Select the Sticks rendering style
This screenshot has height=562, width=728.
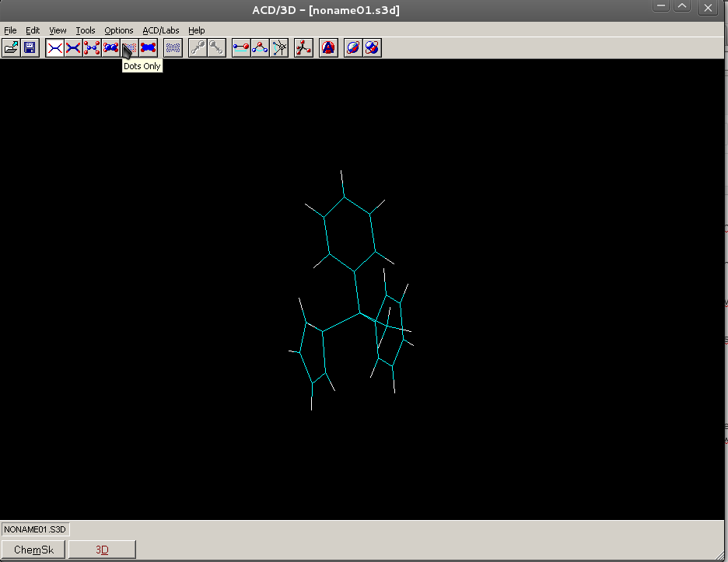(x=73, y=47)
